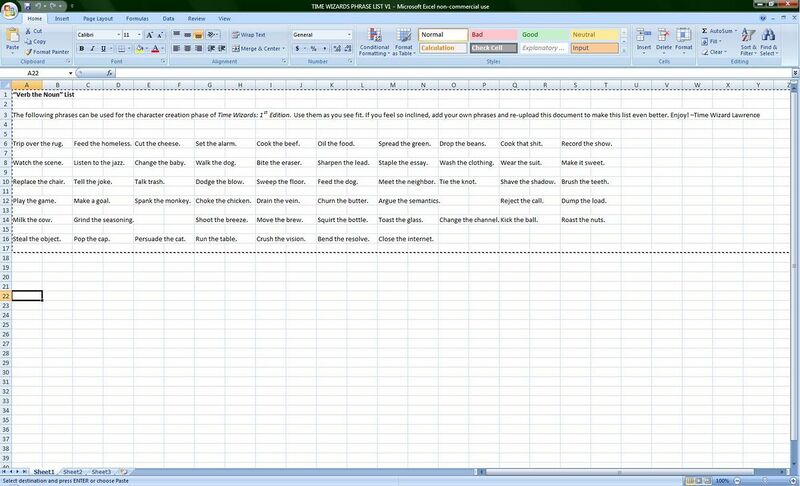The height and width of the screenshot is (486, 800).
Task: Click the Office Button orb
Action: (x=9, y=10)
